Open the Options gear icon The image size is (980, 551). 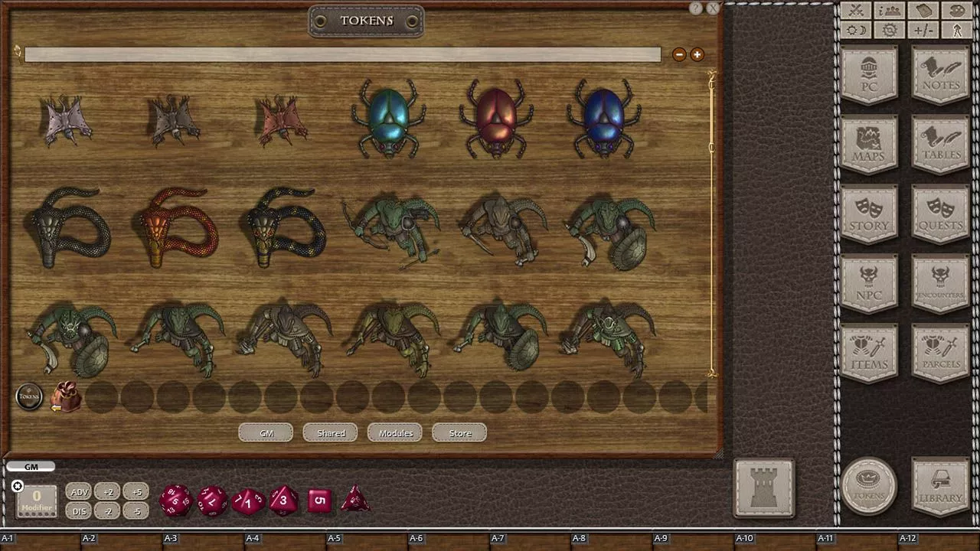890,31
